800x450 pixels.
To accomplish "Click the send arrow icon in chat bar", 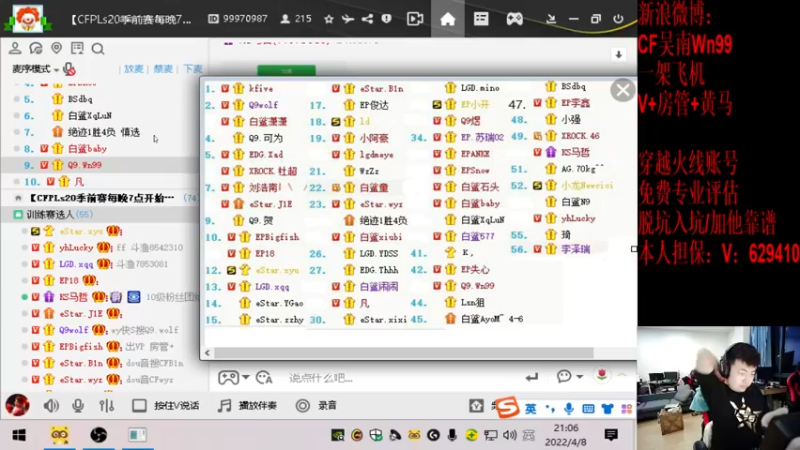I will click(x=532, y=377).
